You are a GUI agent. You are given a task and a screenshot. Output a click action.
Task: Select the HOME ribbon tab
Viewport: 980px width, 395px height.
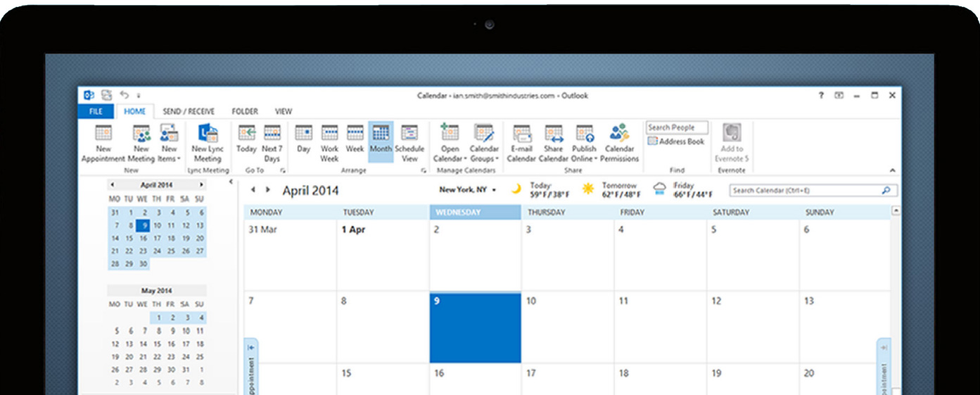click(134, 111)
